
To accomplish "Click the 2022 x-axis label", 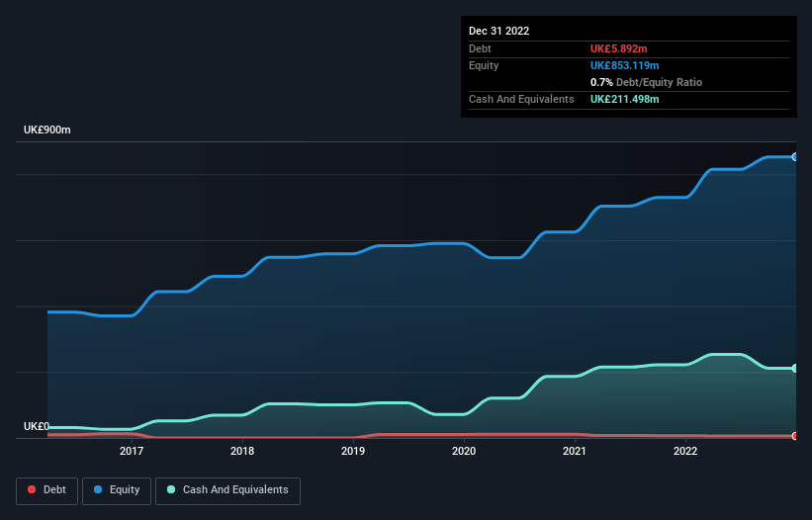I will pos(685,451).
